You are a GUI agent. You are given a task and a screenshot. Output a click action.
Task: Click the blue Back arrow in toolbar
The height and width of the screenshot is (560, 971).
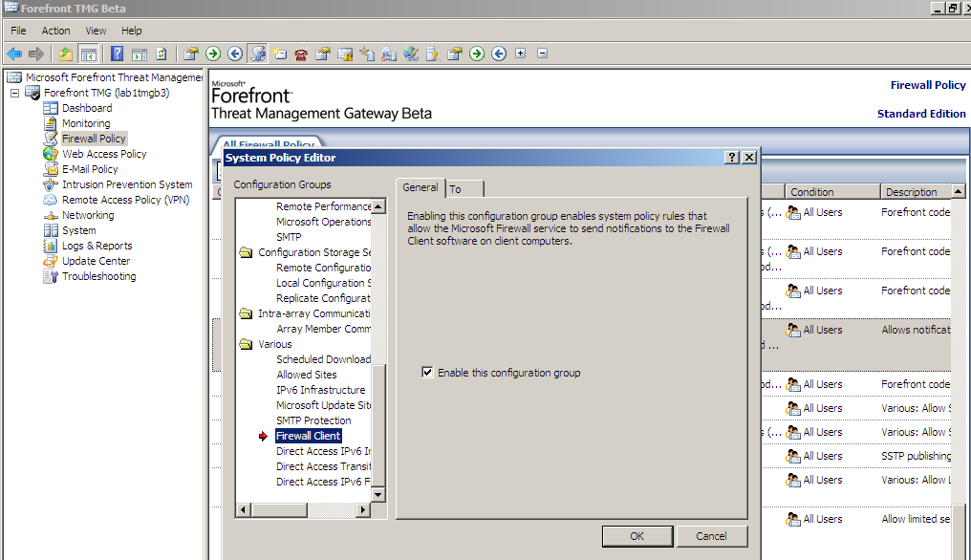pos(14,54)
